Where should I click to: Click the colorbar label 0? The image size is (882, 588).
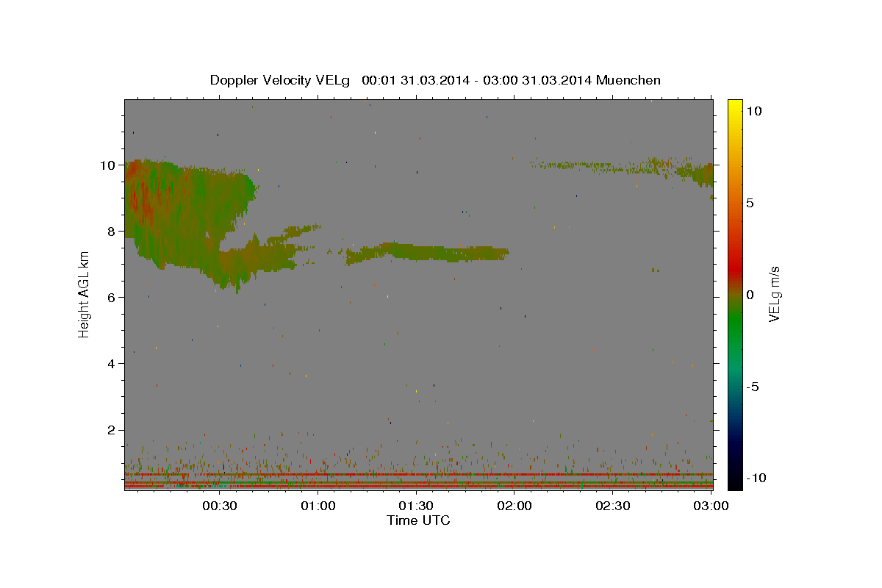[750, 295]
